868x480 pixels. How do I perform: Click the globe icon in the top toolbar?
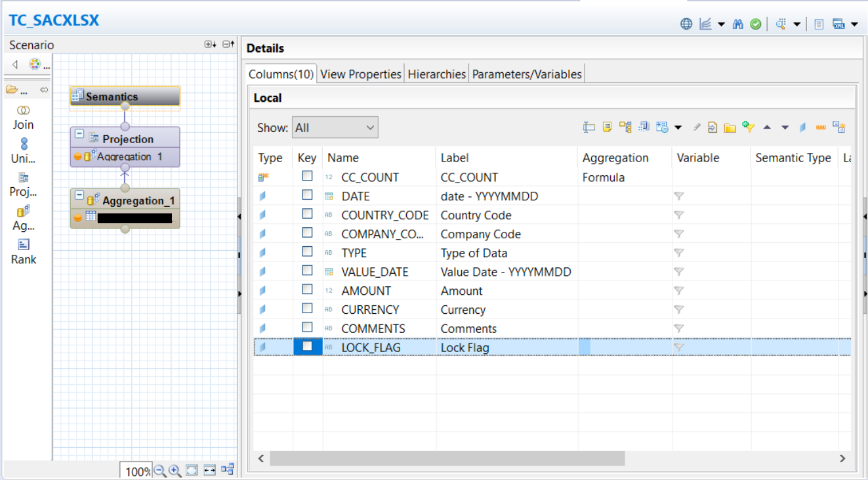pyautogui.click(x=686, y=24)
